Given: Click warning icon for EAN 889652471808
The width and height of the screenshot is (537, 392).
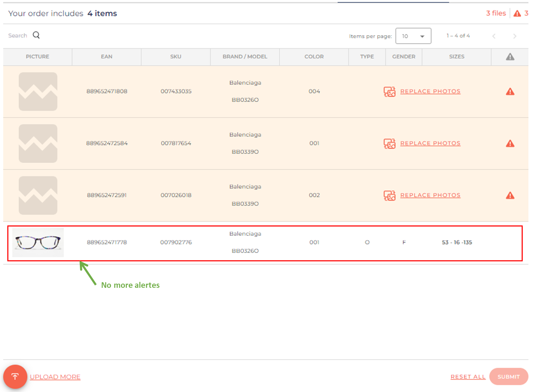Looking at the screenshot, I should 510,92.
